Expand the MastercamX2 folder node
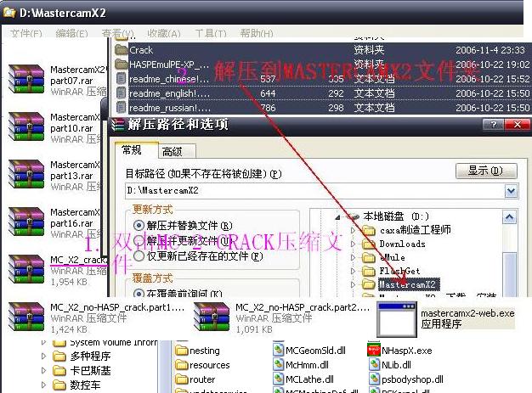The width and height of the screenshot is (532, 393). point(353,284)
